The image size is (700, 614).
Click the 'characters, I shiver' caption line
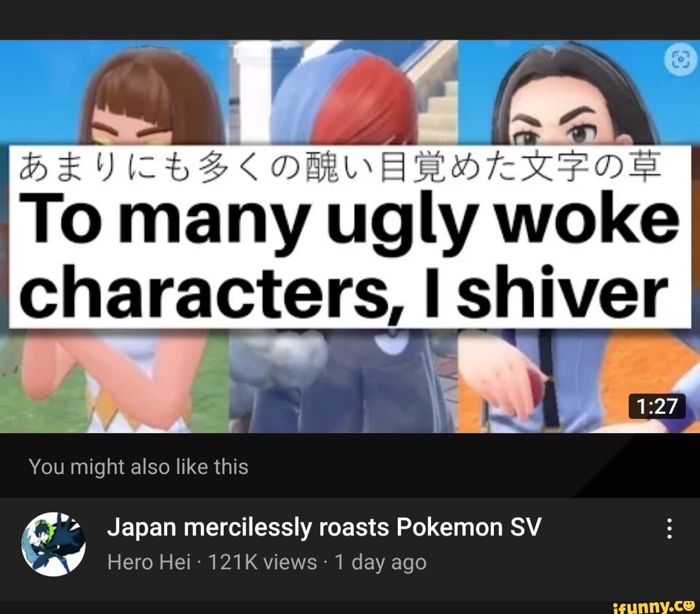[344, 291]
